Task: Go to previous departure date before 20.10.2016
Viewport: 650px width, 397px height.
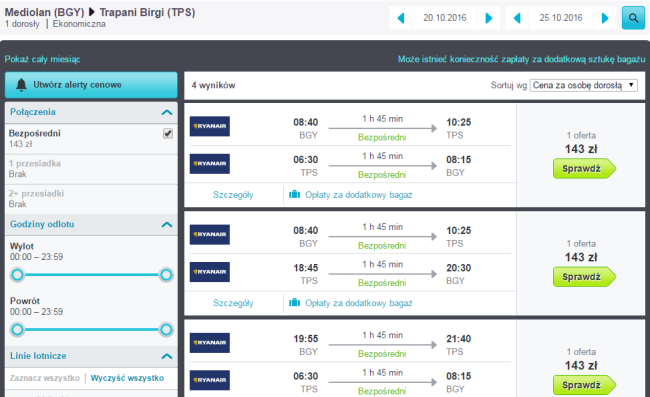Action: click(x=401, y=18)
